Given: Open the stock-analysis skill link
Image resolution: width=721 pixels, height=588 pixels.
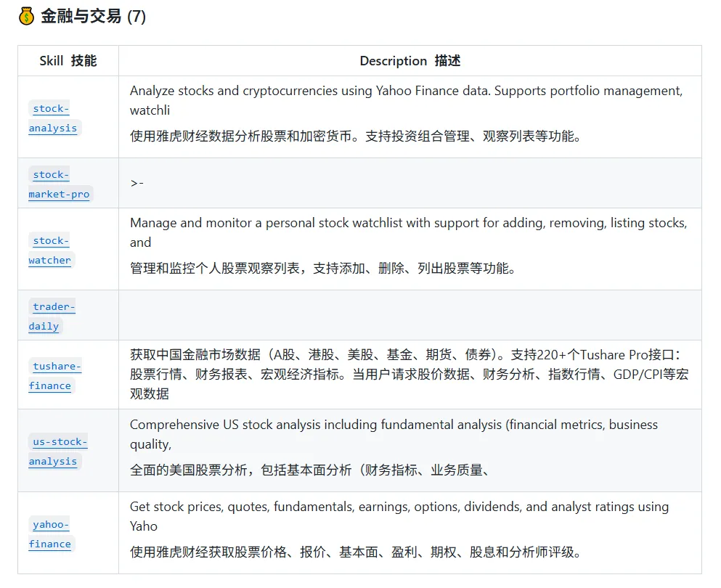Looking at the screenshot, I should 53,118.
